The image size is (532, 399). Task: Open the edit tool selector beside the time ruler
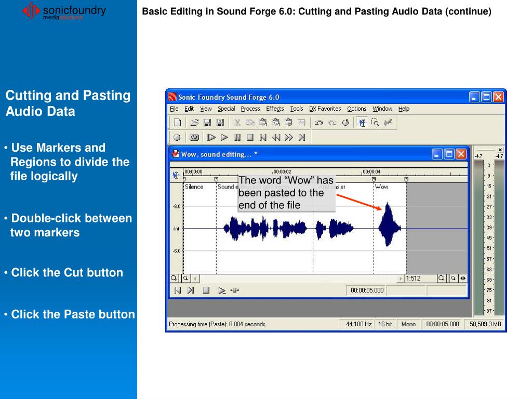click(x=176, y=176)
